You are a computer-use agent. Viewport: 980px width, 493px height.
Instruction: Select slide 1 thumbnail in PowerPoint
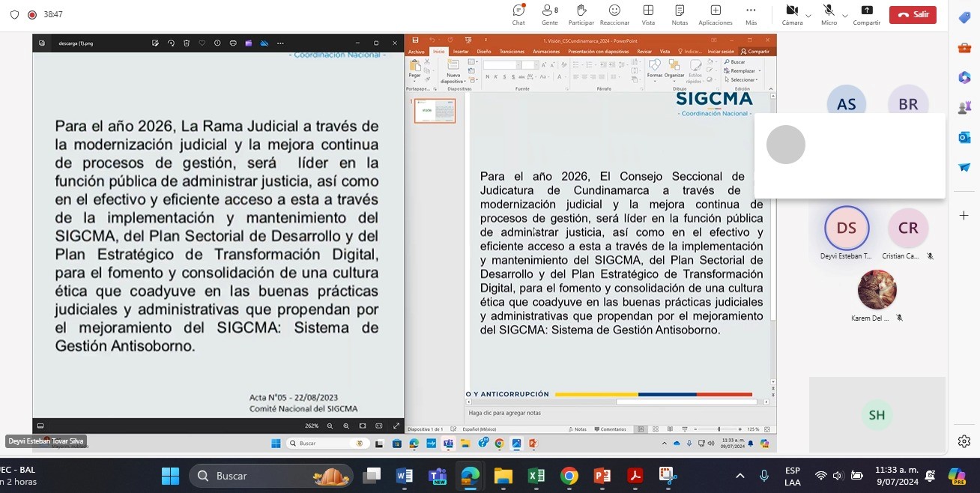click(x=435, y=111)
